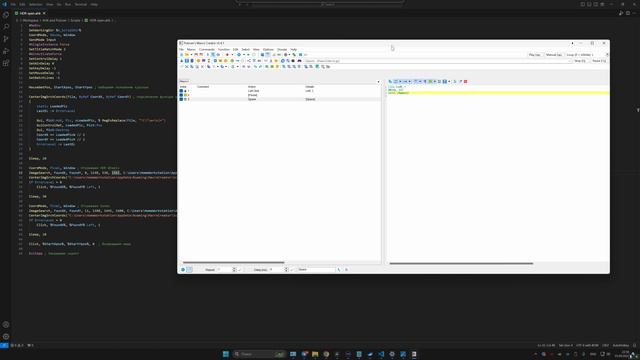Click the red icon in preview toolbar
The image size is (640, 360).
pyautogui.click(x=465, y=82)
